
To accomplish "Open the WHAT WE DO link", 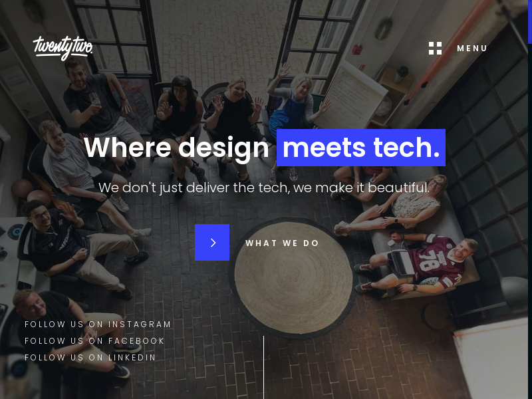I will click(x=282, y=243).
